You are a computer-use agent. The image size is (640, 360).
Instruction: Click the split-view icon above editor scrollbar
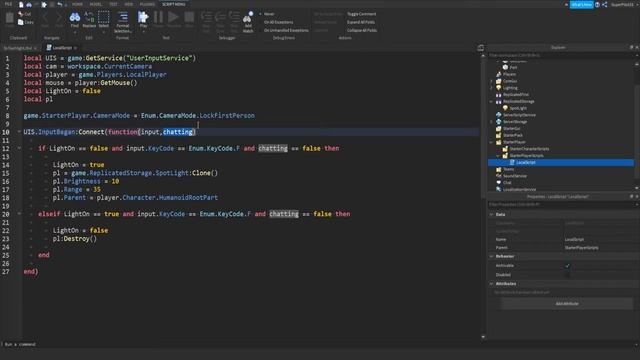(x=480, y=48)
